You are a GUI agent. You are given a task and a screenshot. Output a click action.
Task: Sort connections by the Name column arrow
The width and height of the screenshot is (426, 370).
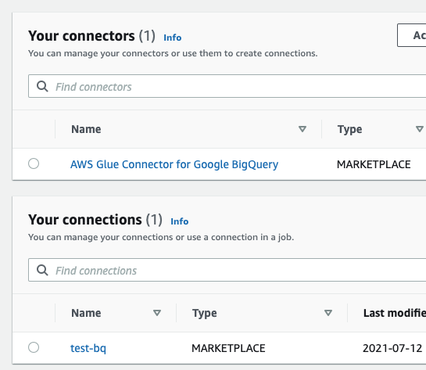coord(157,313)
